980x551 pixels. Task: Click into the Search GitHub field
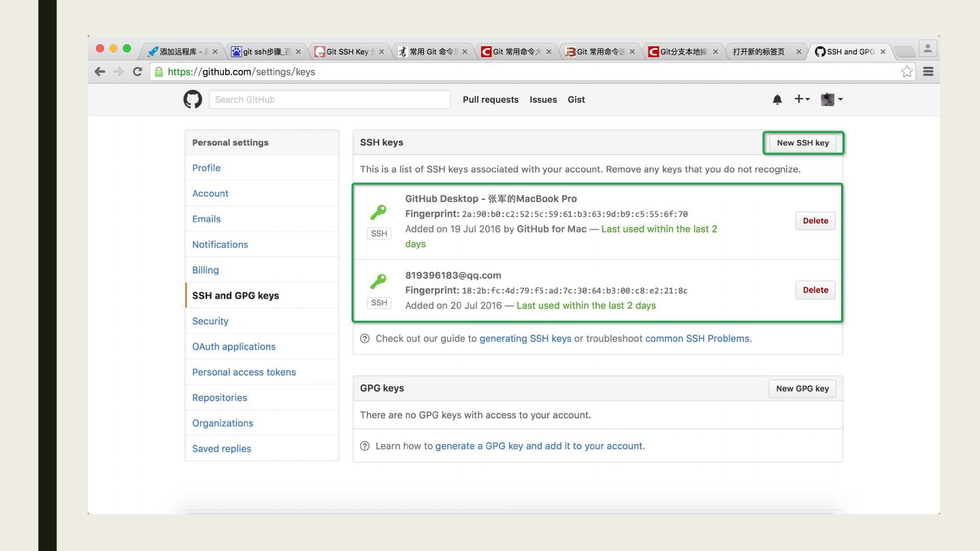tap(329, 99)
